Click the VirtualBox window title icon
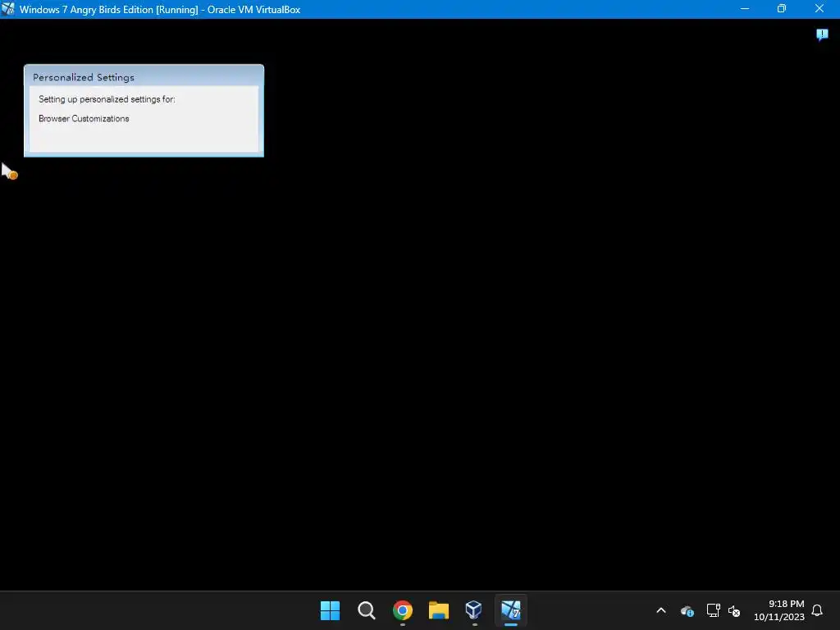 [8, 9]
